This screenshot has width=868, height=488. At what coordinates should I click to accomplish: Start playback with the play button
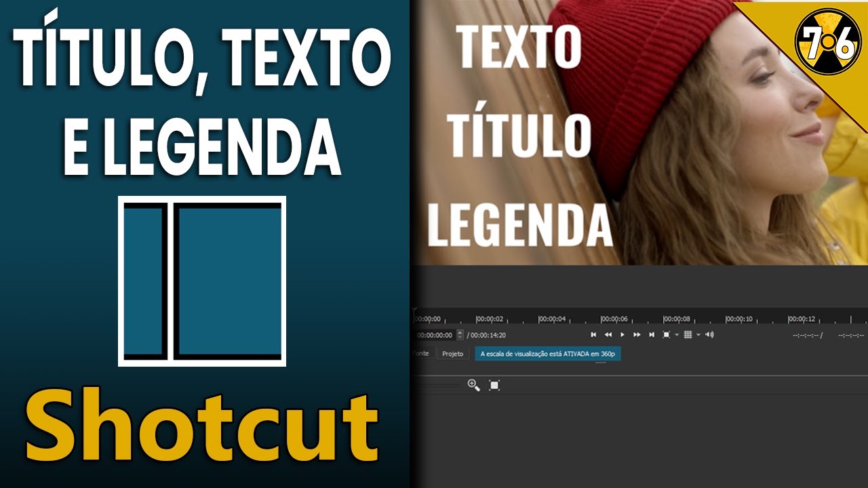pos(623,335)
